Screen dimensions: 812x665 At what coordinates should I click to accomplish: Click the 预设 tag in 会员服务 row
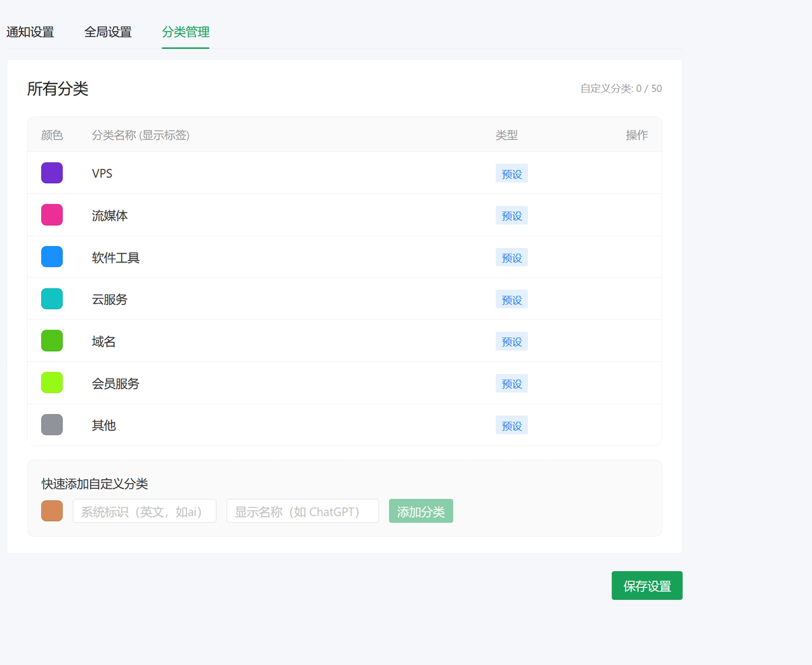pos(512,384)
